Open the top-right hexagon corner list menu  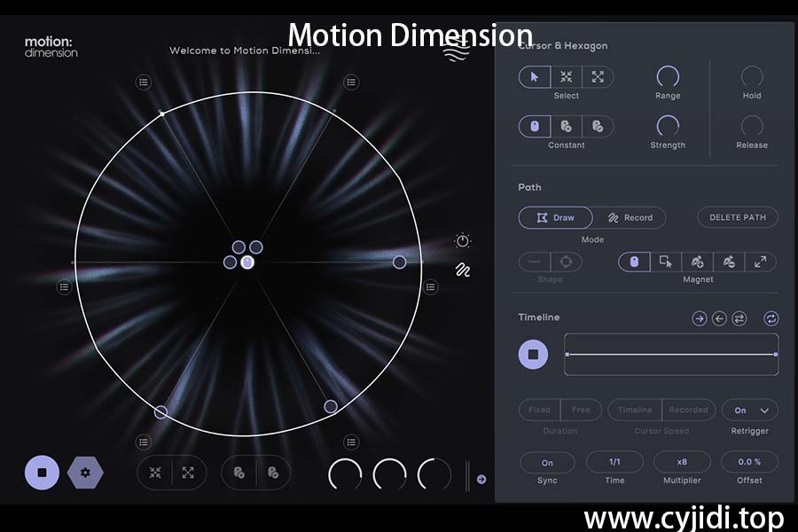351,82
